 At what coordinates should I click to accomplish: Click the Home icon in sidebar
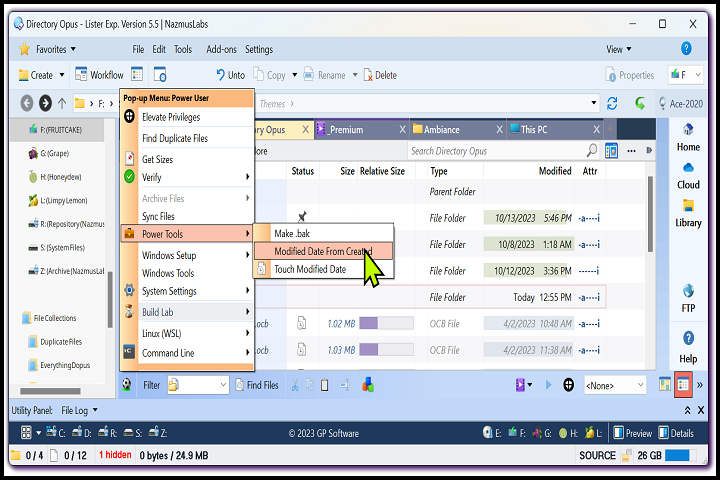[x=688, y=136]
